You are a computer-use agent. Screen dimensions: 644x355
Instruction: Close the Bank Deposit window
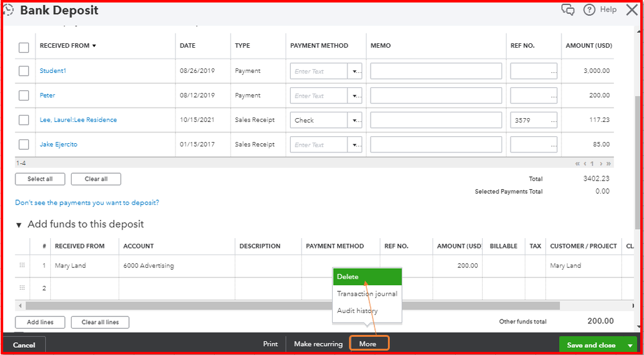pos(632,10)
